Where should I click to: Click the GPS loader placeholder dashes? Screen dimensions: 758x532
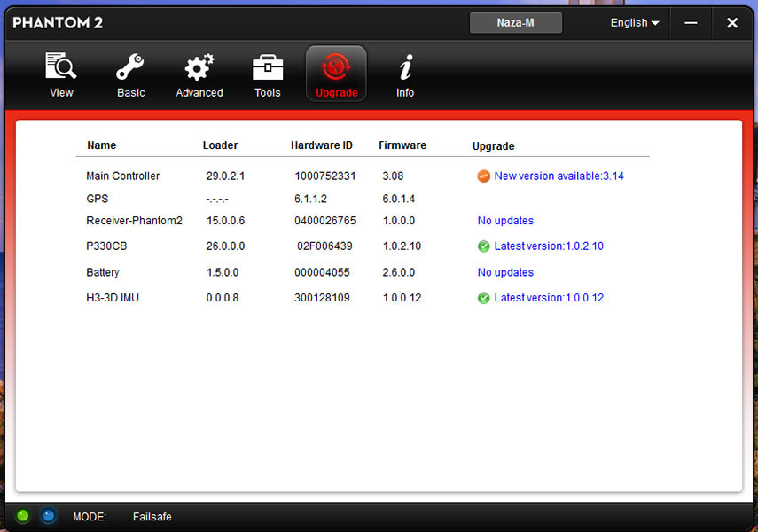pyautogui.click(x=217, y=199)
